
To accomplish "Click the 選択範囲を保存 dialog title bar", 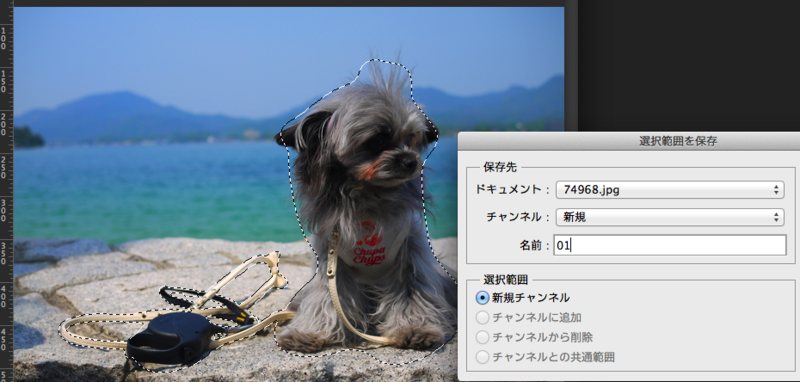I will tap(629, 141).
